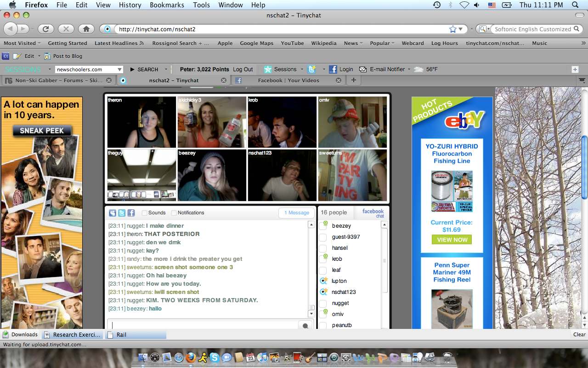Click the chat scrollbar down arrow
The height and width of the screenshot is (368, 588).
point(311,314)
